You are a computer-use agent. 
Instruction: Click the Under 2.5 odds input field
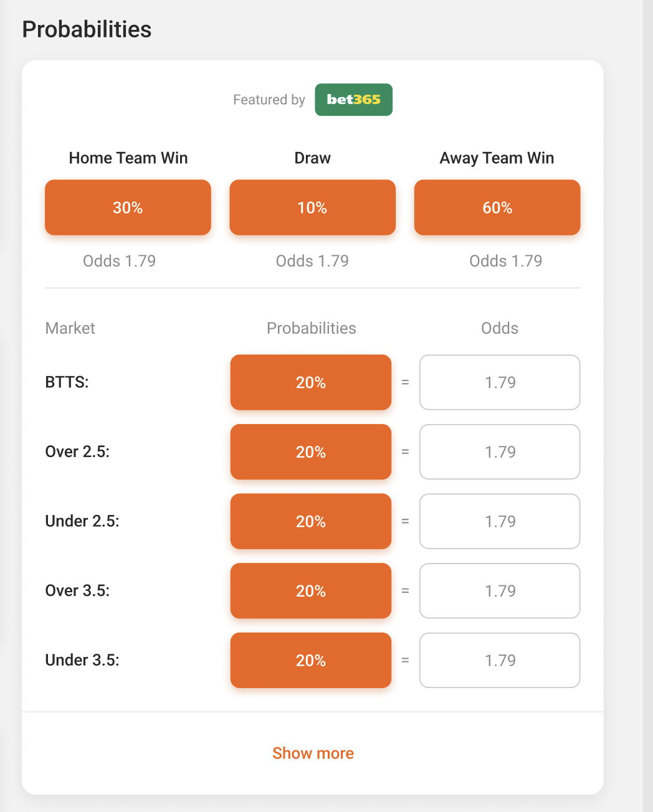[499, 521]
